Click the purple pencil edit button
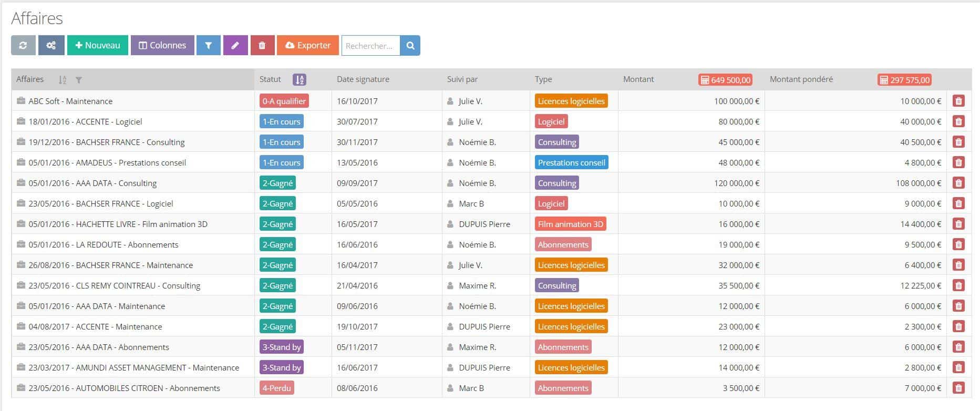 pyautogui.click(x=235, y=46)
